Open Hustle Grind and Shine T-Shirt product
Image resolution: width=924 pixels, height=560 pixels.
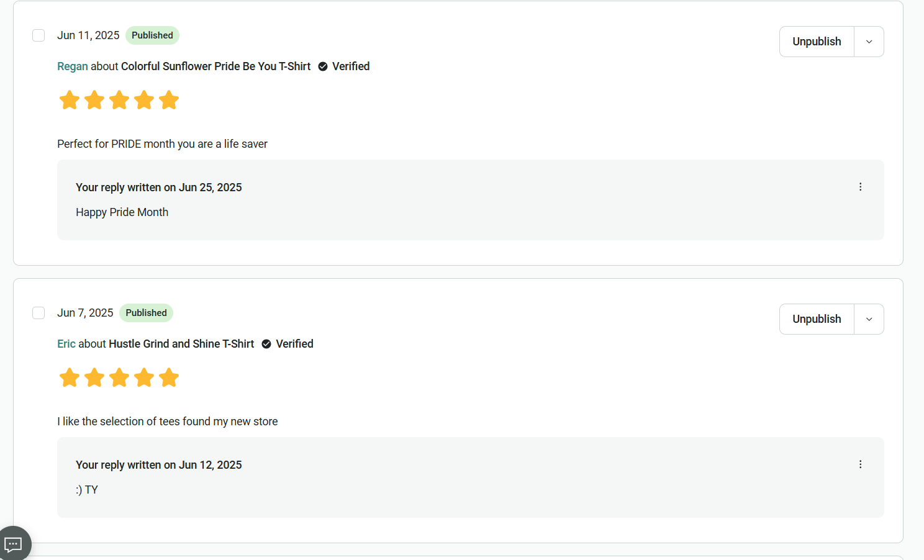(x=181, y=344)
